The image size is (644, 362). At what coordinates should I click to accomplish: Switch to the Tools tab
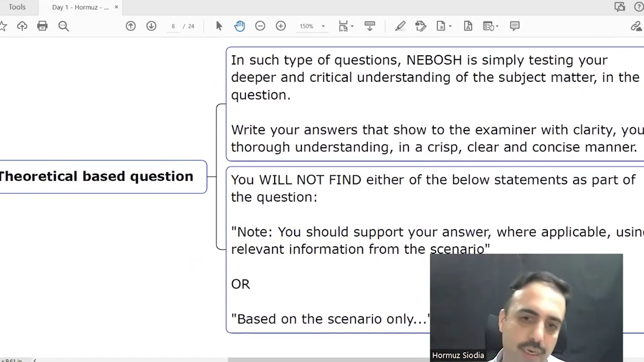pos(17,7)
